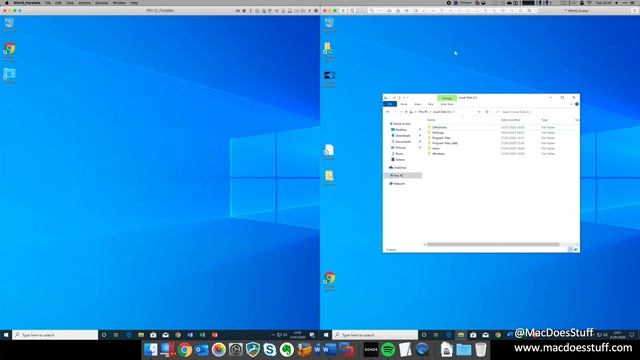Viewport: 640px width, 360px height.
Task: Refresh the Explorer address bar
Action: pyautogui.click(x=487, y=111)
